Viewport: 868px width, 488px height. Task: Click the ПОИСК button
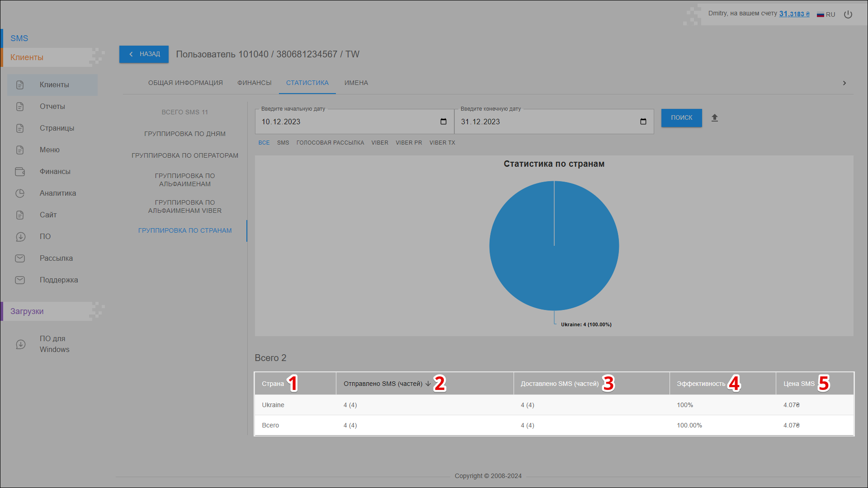coord(681,118)
